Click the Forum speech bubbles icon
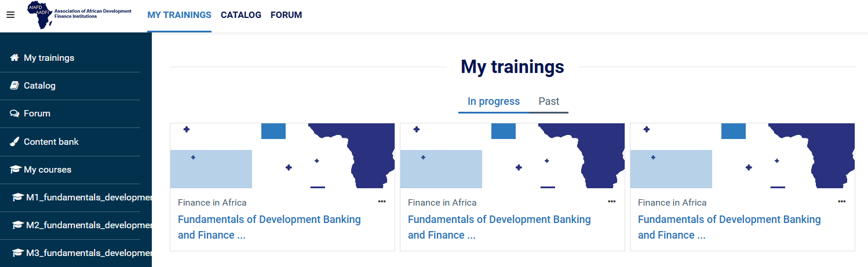The width and height of the screenshot is (868, 267). point(15,114)
